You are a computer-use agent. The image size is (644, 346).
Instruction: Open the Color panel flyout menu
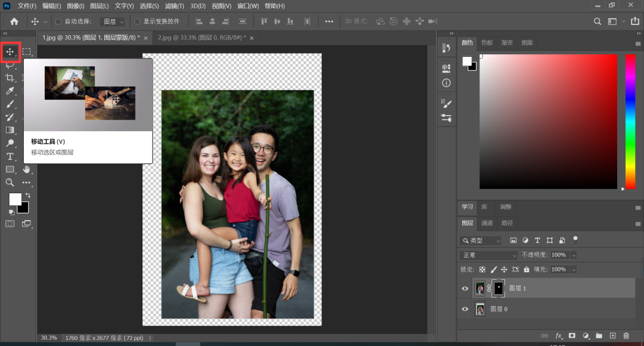638,44
